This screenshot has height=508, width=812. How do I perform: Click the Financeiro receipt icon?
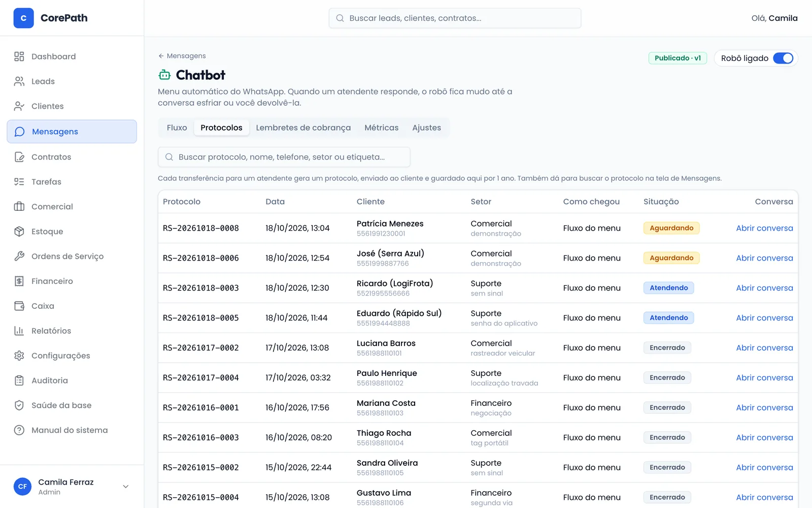(19, 281)
